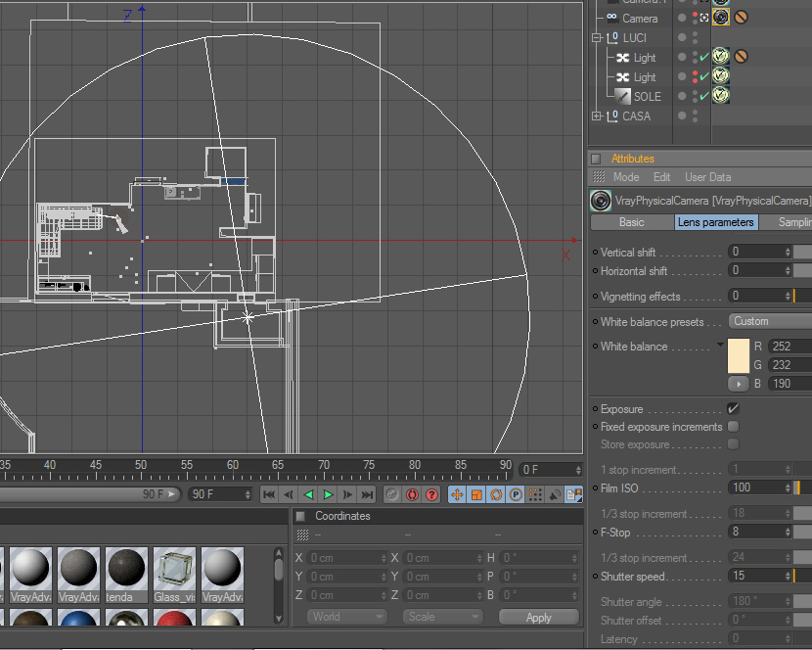Check Fixed exposure increments

[x=734, y=427]
